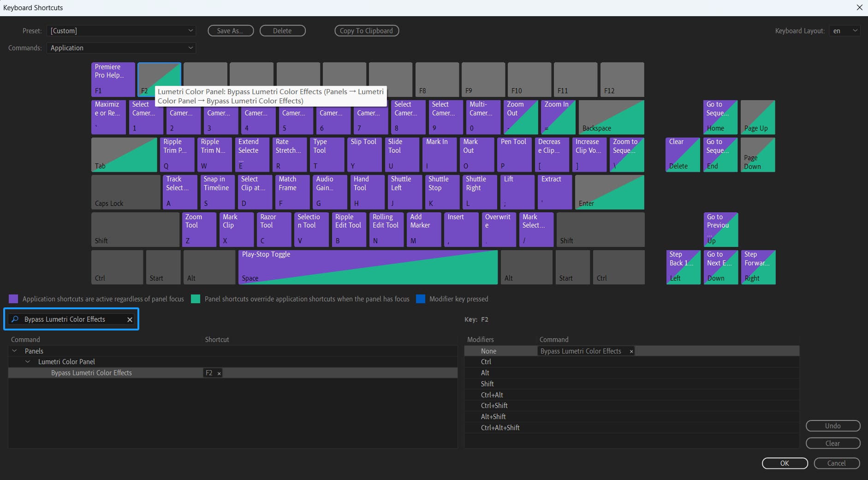Click the Clear button
Image resolution: width=868 pixels, height=480 pixels.
click(x=832, y=443)
